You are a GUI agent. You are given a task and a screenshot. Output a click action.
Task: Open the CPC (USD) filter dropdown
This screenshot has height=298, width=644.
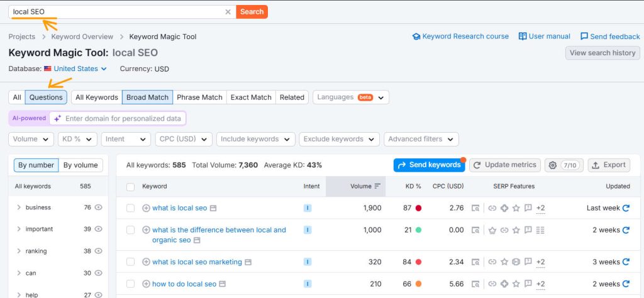coord(184,139)
